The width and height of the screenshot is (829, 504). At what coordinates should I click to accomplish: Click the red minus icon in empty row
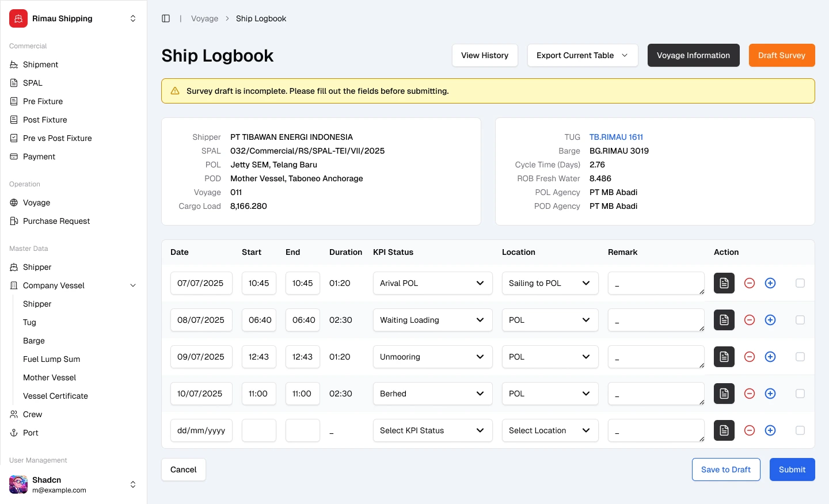(x=750, y=430)
